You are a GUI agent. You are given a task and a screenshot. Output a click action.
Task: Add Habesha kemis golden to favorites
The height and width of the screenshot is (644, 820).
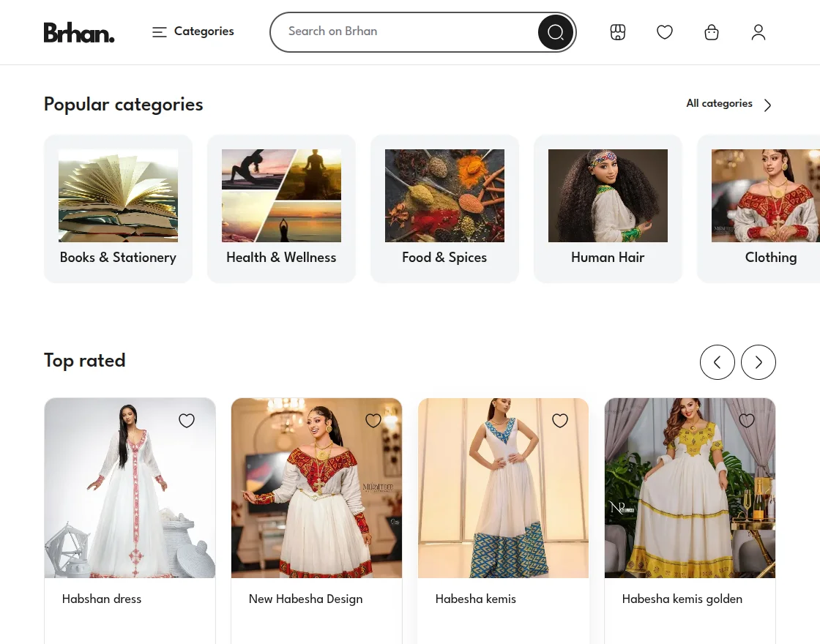(747, 421)
